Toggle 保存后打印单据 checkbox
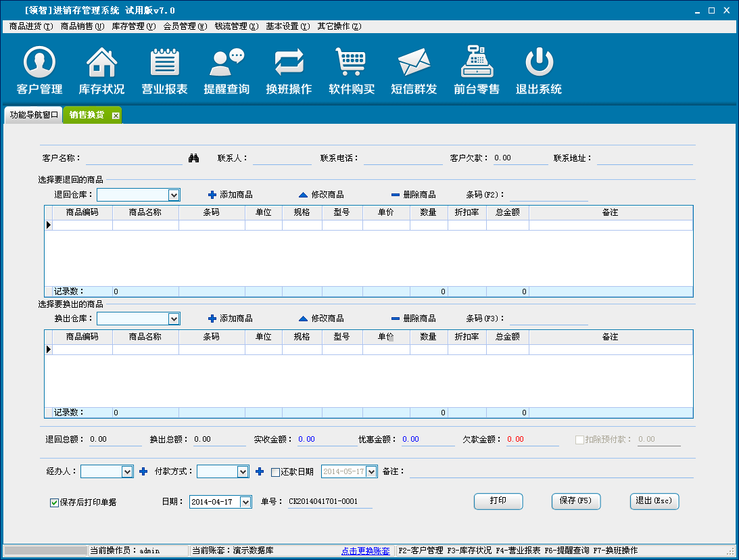739x560 pixels. pyautogui.click(x=54, y=503)
